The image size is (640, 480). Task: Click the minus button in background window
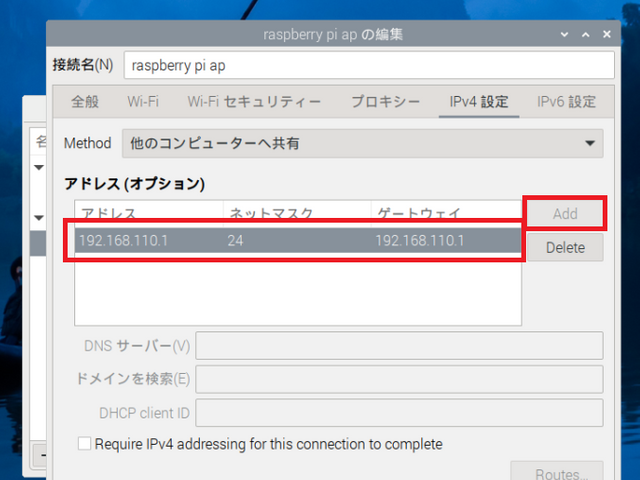41,456
